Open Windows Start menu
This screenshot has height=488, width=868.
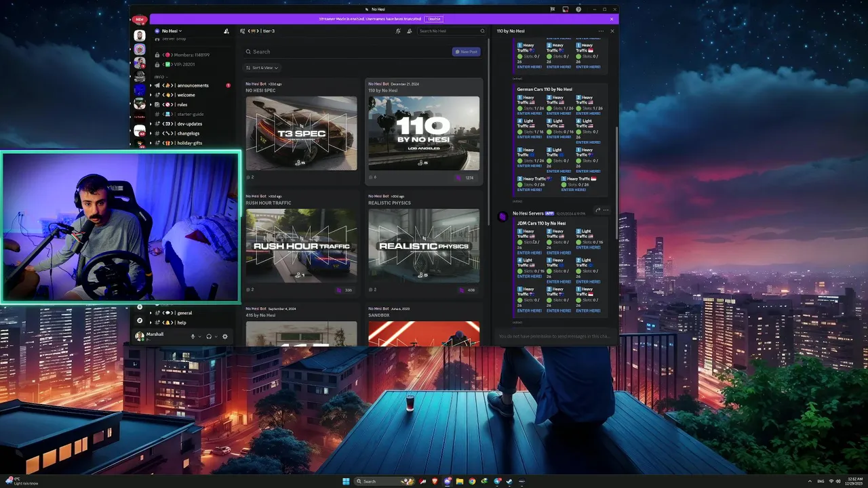(346, 481)
